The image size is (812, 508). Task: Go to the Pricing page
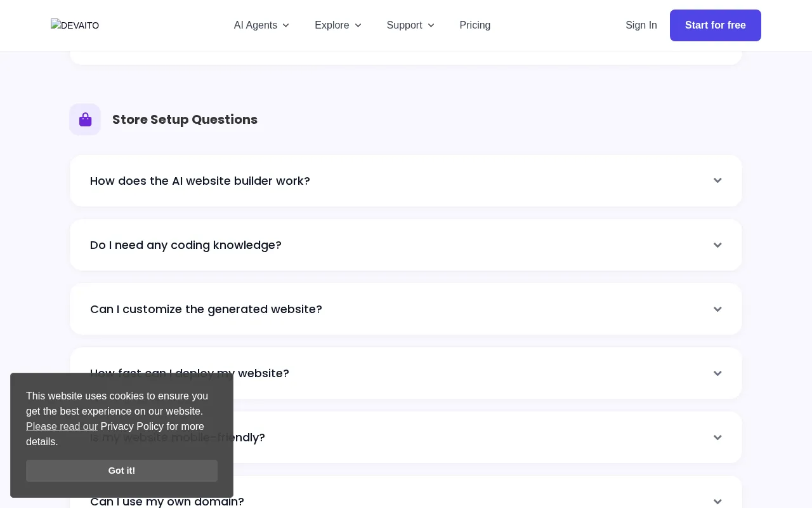point(475,25)
